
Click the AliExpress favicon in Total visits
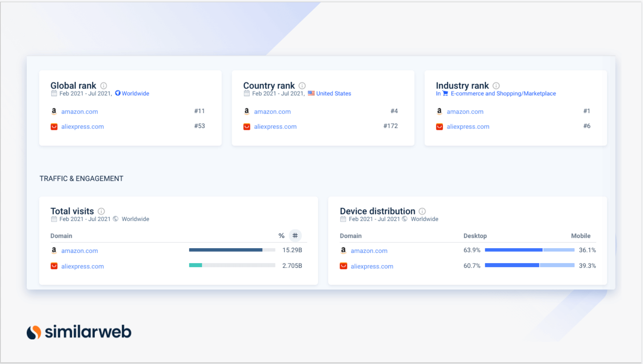point(54,266)
